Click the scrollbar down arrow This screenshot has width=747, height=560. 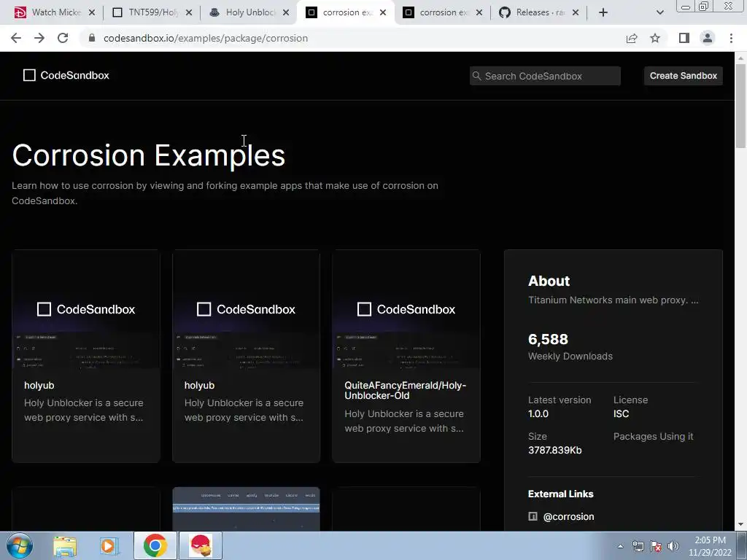click(x=741, y=525)
